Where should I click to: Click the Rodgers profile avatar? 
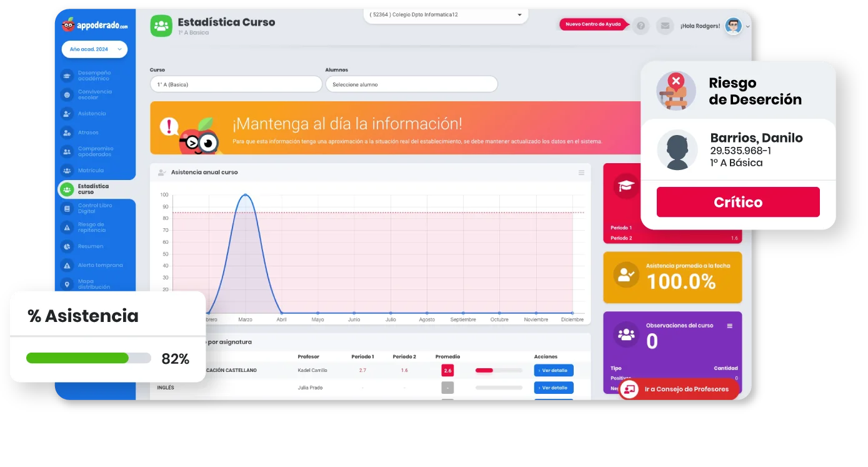click(733, 26)
